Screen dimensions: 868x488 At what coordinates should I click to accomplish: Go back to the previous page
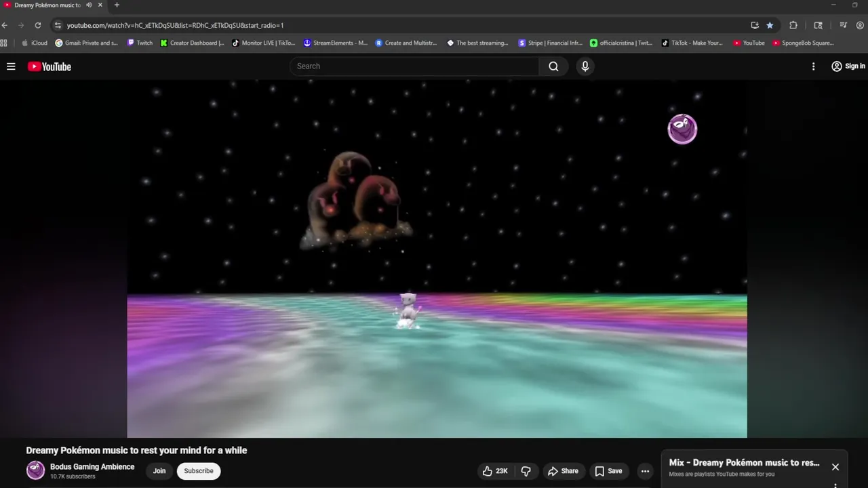coord(5,25)
